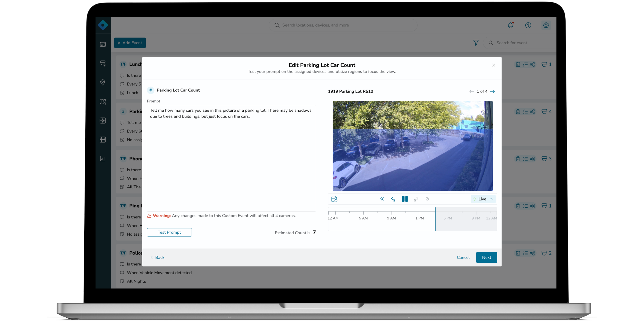Select the locations pin icon in sidebar
The width and height of the screenshot is (644, 322).
tap(103, 82)
